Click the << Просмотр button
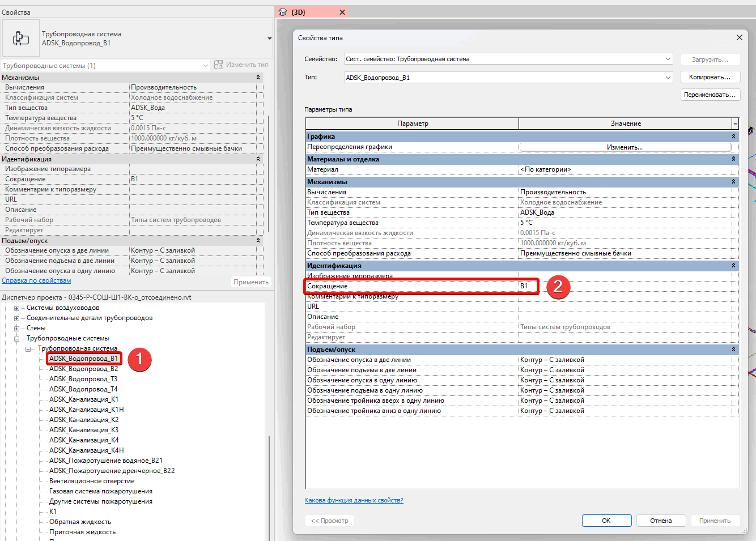756x541 pixels. point(330,521)
